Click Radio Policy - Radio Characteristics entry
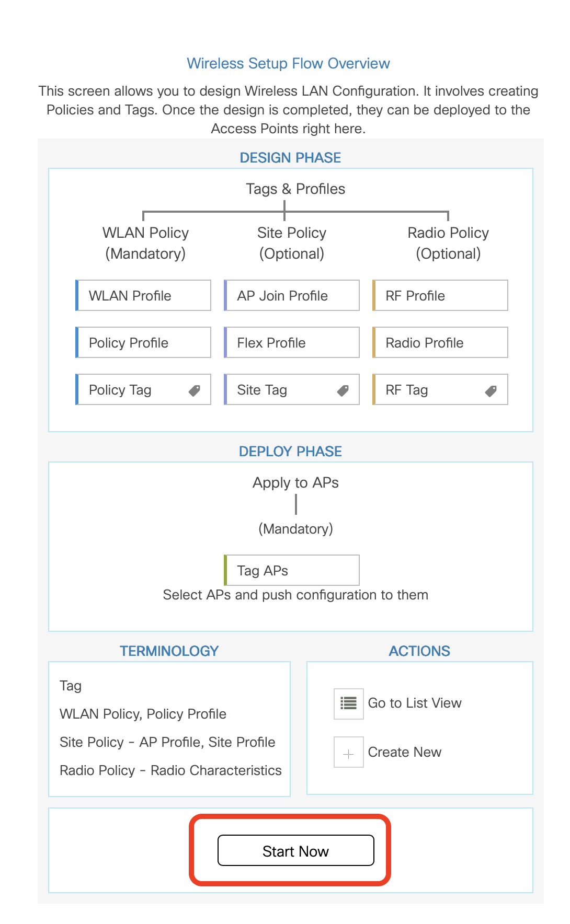 click(x=170, y=770)
